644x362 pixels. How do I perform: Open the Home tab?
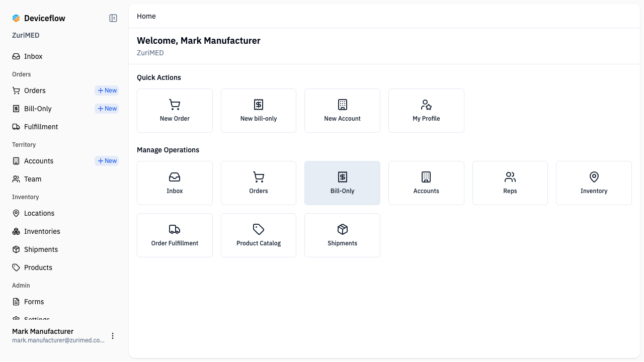(146, 16)
